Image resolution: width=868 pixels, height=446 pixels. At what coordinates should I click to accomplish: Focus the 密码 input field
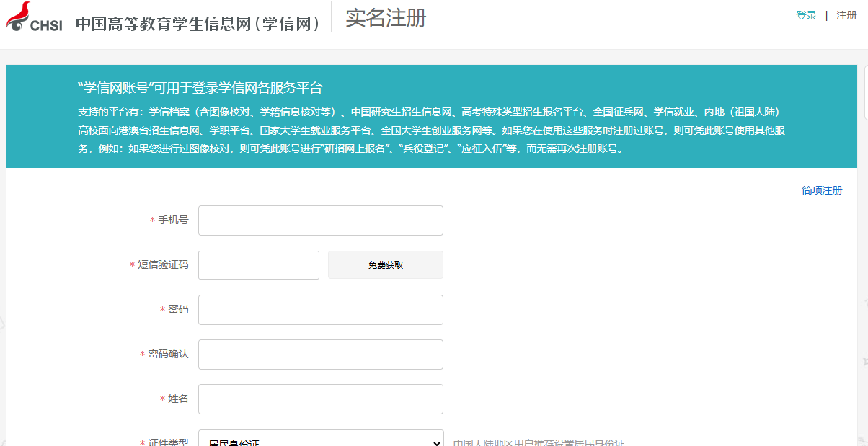pyautogui.click(x=321, y=310)
